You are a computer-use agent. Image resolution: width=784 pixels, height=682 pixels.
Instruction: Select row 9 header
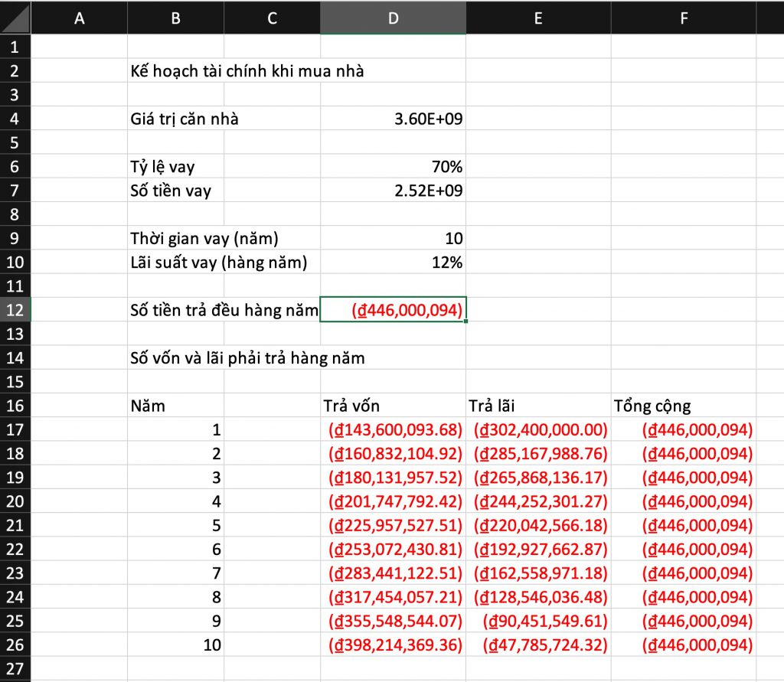(15, 238)
